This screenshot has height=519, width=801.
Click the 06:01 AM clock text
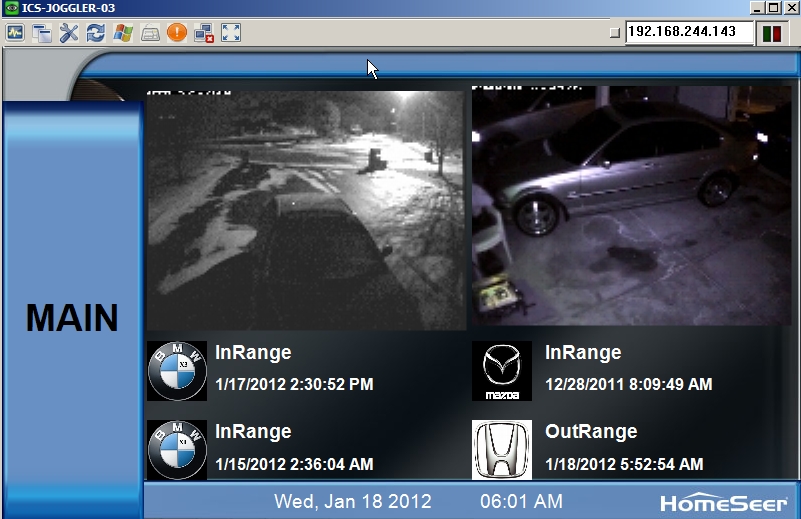point(521,502)
